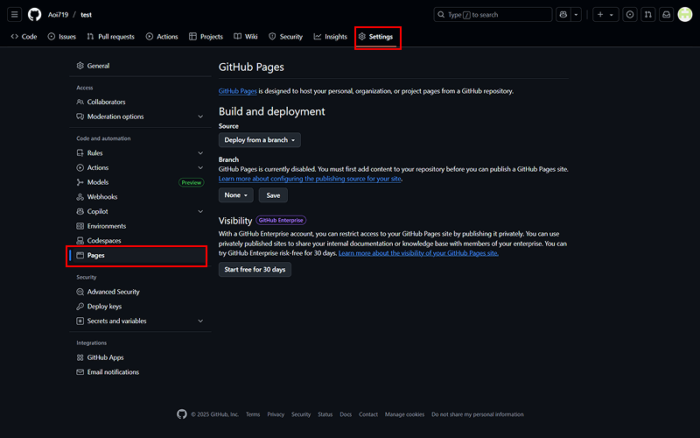This screenshot has height=438, width=700.
Task: Switch to the Pull requests tab
Action: coord(110,37)
